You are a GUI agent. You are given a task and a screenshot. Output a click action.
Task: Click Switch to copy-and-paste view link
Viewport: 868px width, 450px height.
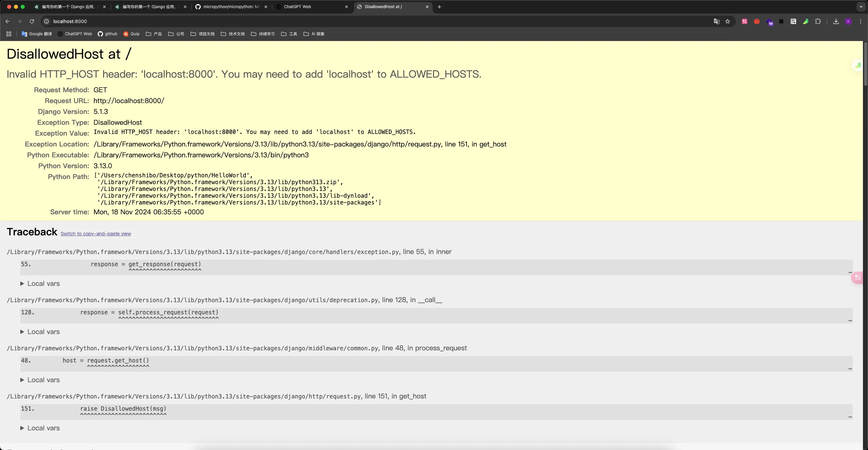click(96, 234)
